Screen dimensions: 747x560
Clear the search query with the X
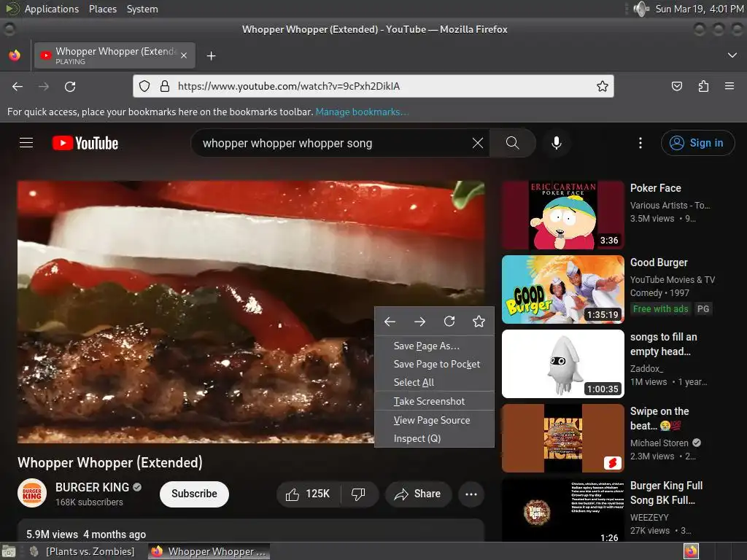pos(477,143)
